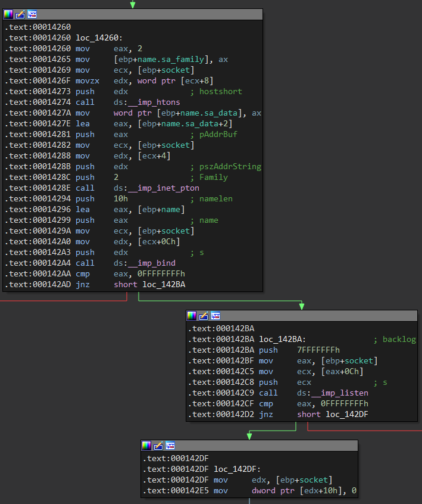Click ds:__imp_listen call operand
Image resolution: width=422 pixels, height=504 pixels.
(x=333, y=393)
